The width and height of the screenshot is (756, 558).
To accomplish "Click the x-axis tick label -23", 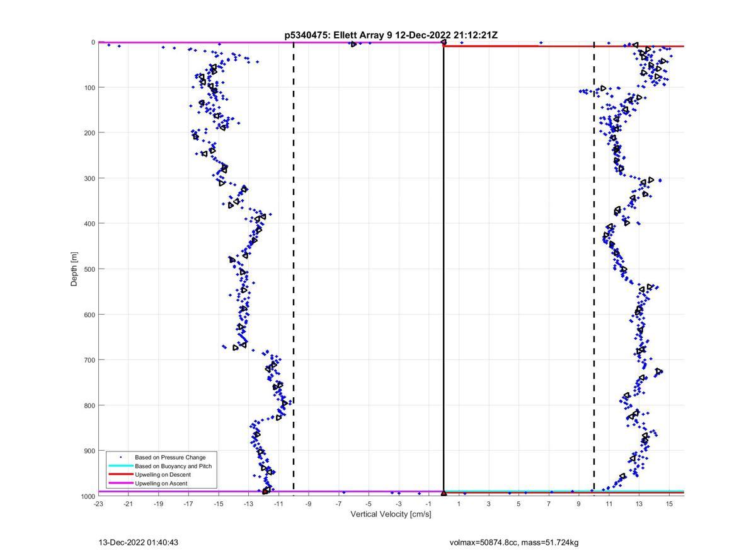I will coord(98,504).
